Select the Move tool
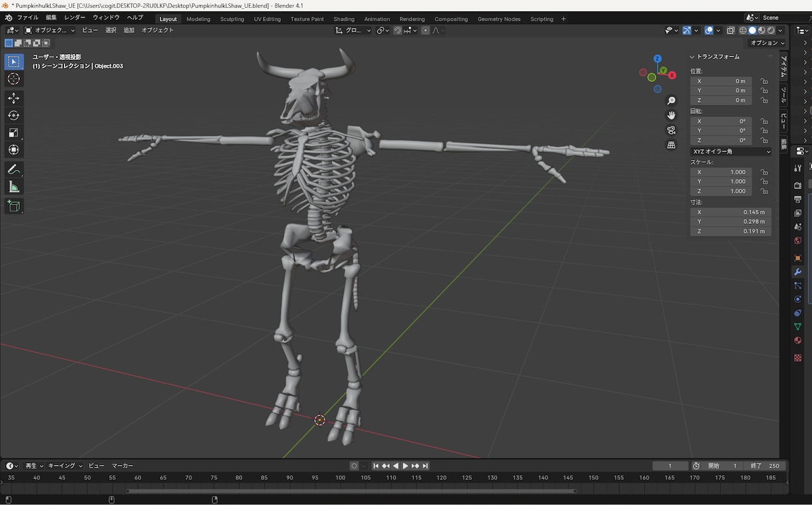The height and width of the screenshot is (505, 812). point(13,98)
